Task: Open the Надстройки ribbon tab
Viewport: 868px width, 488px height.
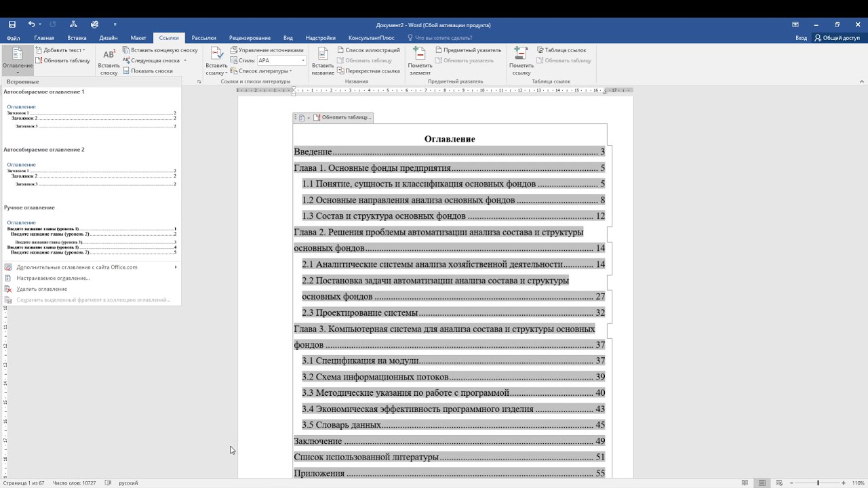Action: 320,38
